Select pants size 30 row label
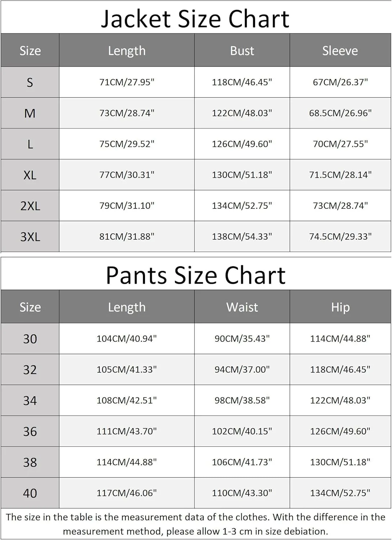Viewport: 392px width, 540px height. (30, 338)
